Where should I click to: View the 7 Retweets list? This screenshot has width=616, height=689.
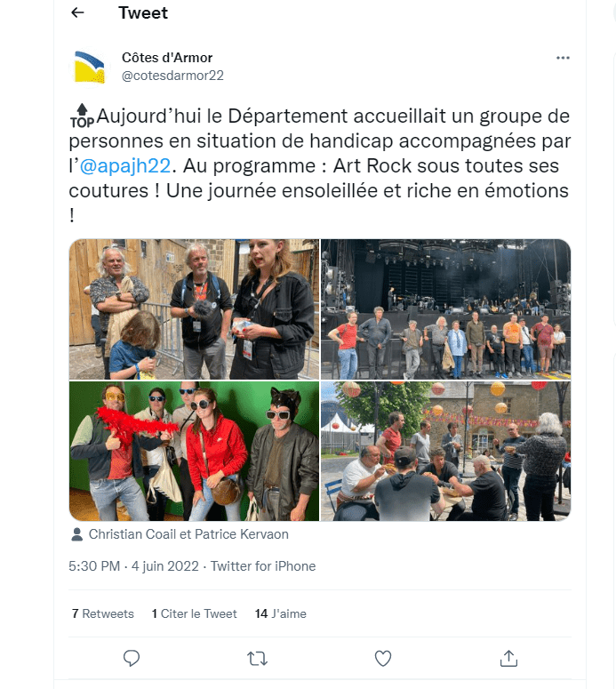(103, 613)
